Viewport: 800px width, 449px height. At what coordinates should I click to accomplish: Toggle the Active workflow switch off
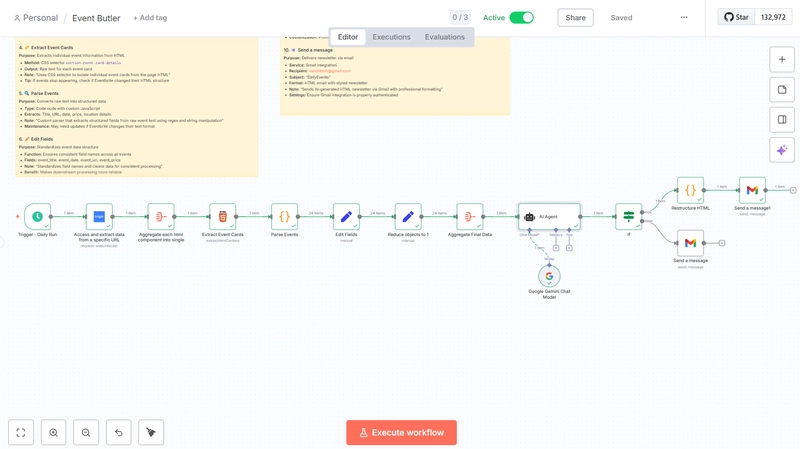[x=521, y=17]
